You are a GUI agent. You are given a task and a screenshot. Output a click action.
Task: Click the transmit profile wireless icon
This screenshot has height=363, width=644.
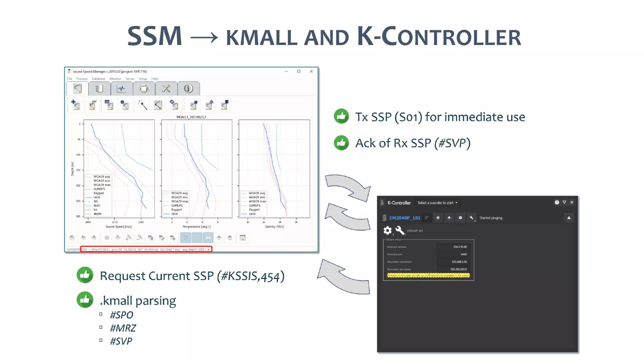[x=209, y=105]
